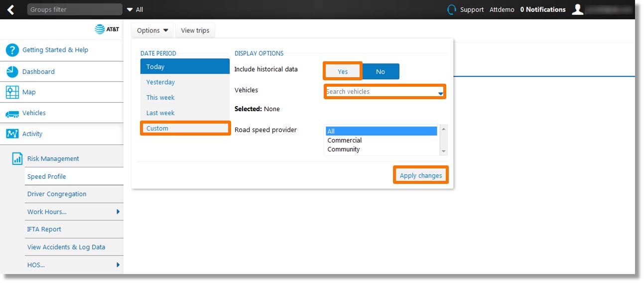Image resolution: width=644 pixels, height=283 pixels.
Task: Click View trips button
Action: (x=195, y=30)
